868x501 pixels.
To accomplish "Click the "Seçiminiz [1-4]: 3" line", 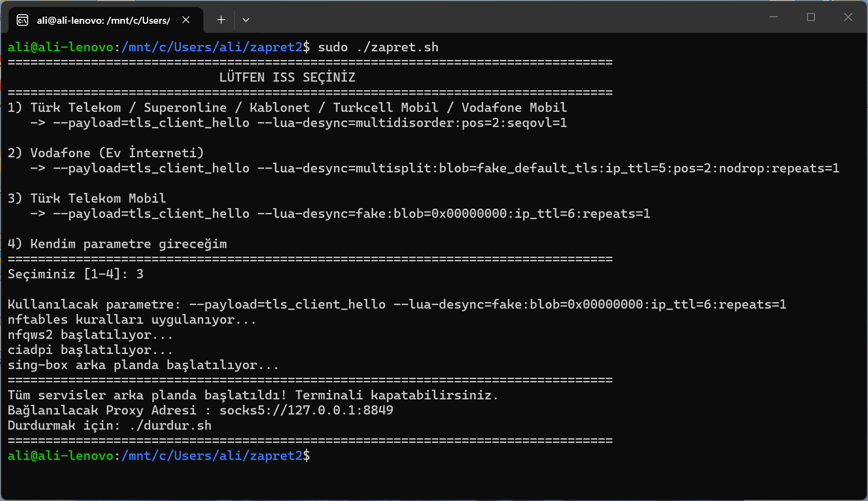I will tap(76, 274).
